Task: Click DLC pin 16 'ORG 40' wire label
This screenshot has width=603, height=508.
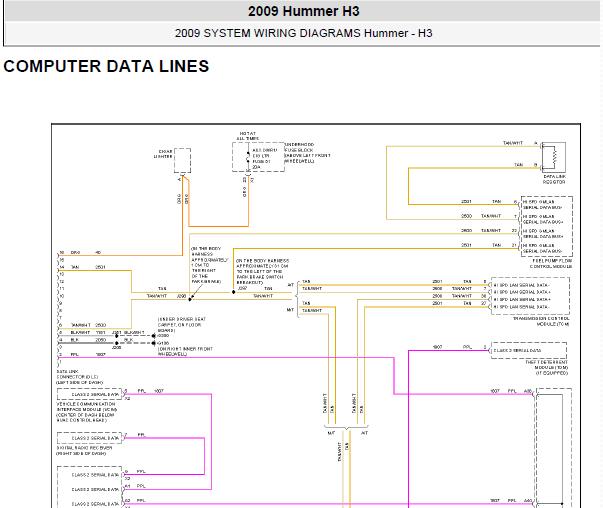Action: 85,253
